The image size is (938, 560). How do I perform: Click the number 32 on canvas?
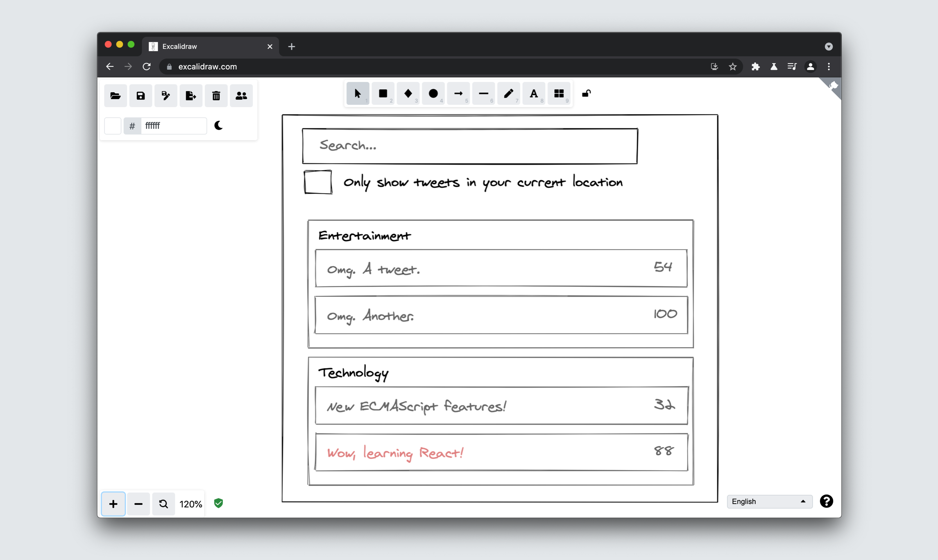point(664,405)
